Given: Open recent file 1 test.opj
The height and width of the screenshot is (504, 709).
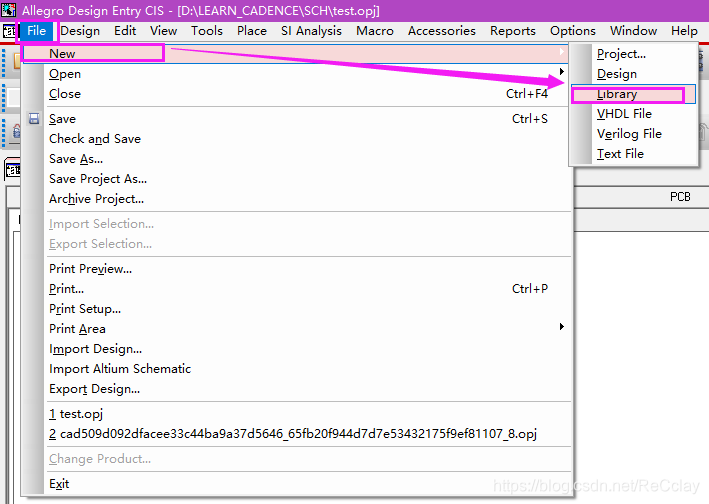Looking at the screenshot, I should coord(78,414).
